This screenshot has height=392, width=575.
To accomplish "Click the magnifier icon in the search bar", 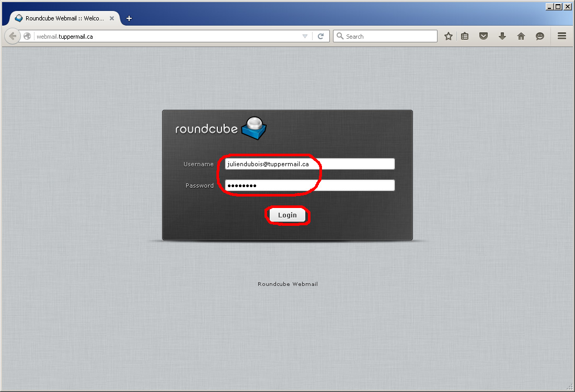I will pyautogui.click(x=340, y=37).
